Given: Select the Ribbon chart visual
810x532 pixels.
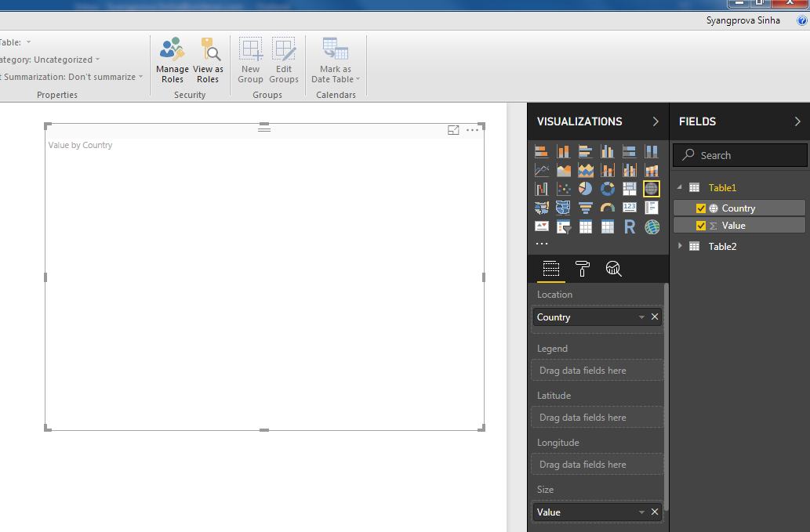Looking at the screenshot, I should (x=652, y=170).
